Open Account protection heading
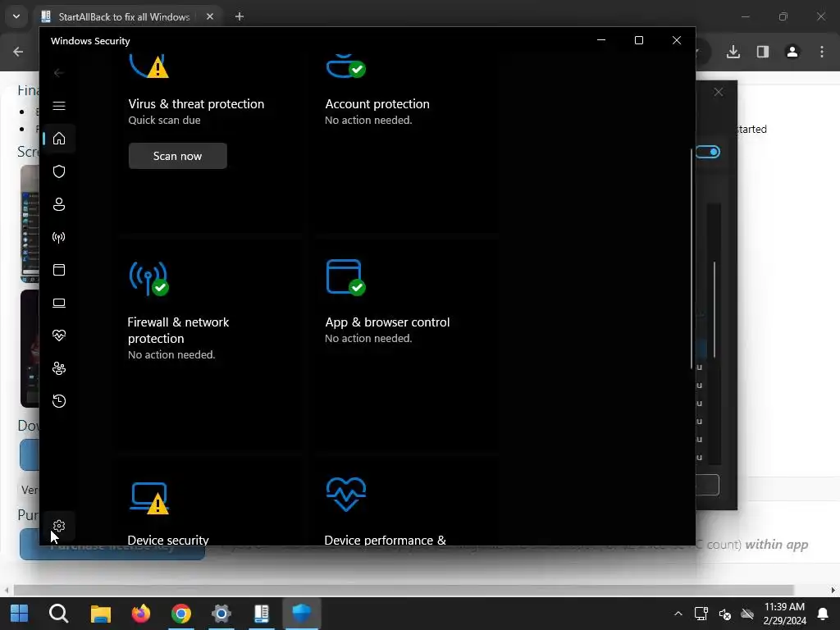The image size is (840, 630). click(377, 104)
